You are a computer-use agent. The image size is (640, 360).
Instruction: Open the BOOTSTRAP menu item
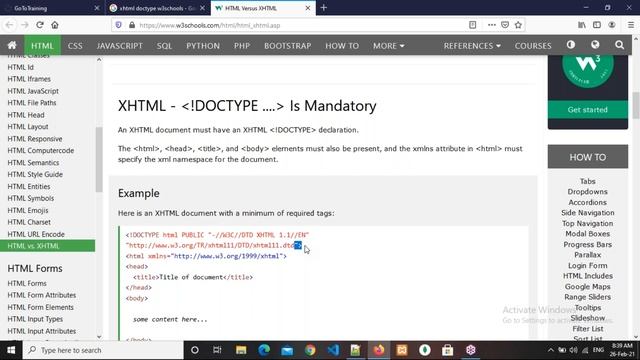[287, 46]
